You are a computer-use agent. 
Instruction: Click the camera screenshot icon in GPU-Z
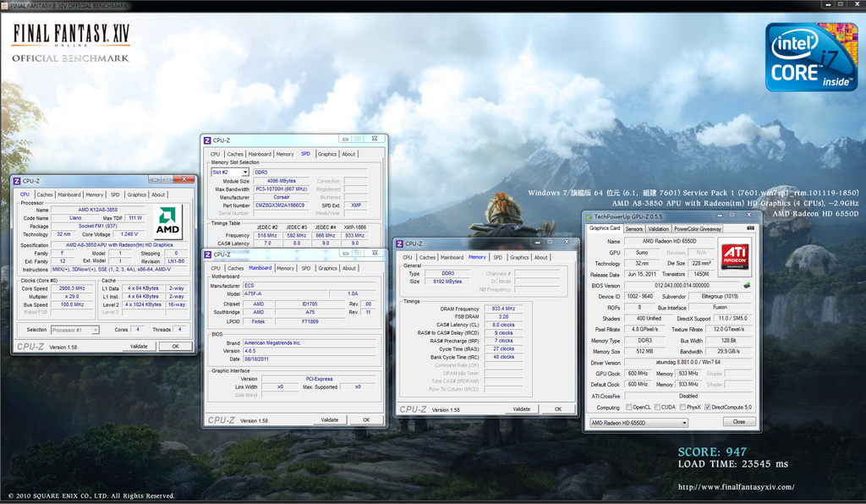(x=750, y=228)
